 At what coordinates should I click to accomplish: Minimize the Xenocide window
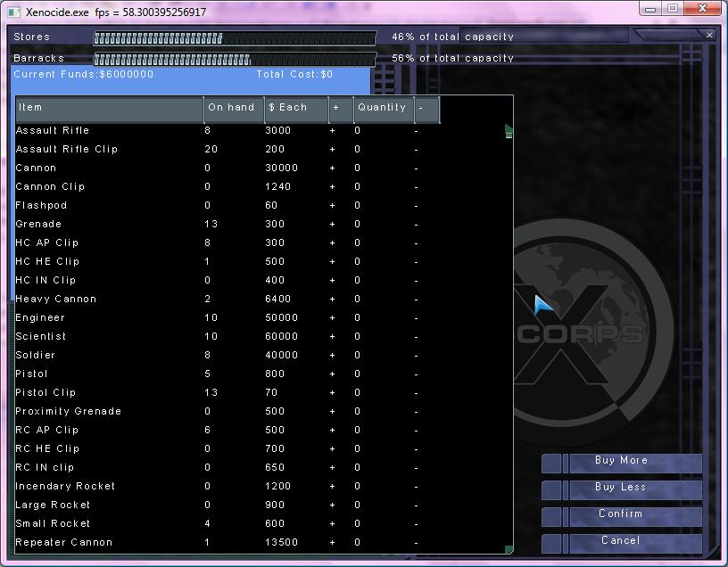[x=650, y=8]
